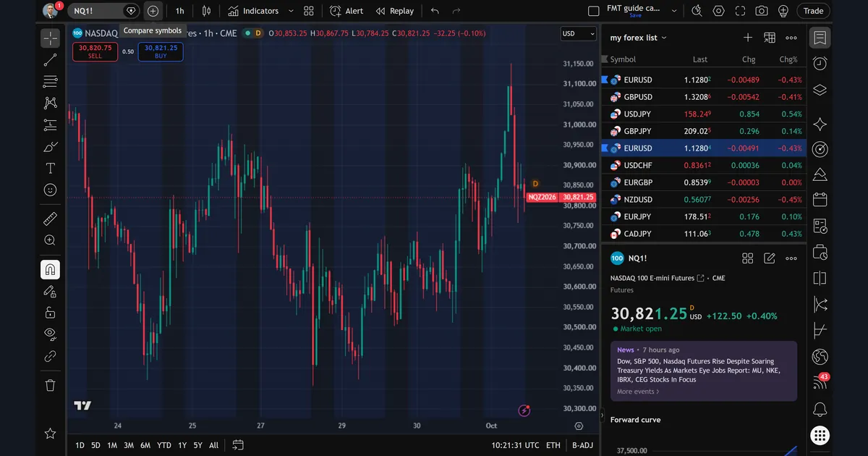Click the BUY 30,821.25 button
868x456 pixels.
coord(161,51)
